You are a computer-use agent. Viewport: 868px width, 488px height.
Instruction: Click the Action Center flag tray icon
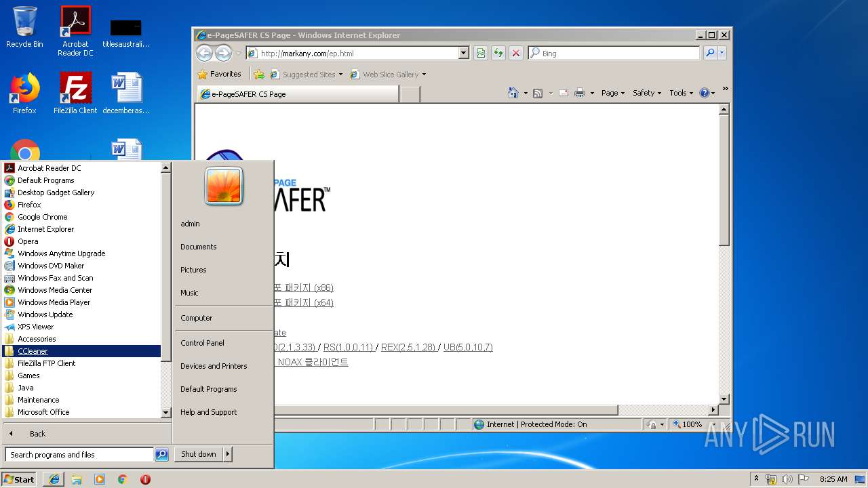(x=804, y=479)
